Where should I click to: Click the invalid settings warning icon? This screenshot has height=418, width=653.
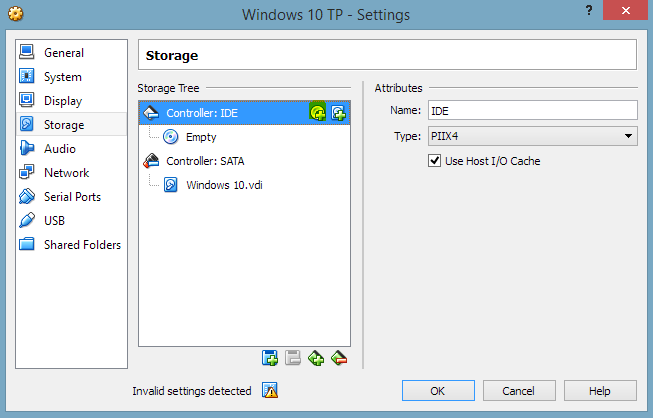point(270,390)
